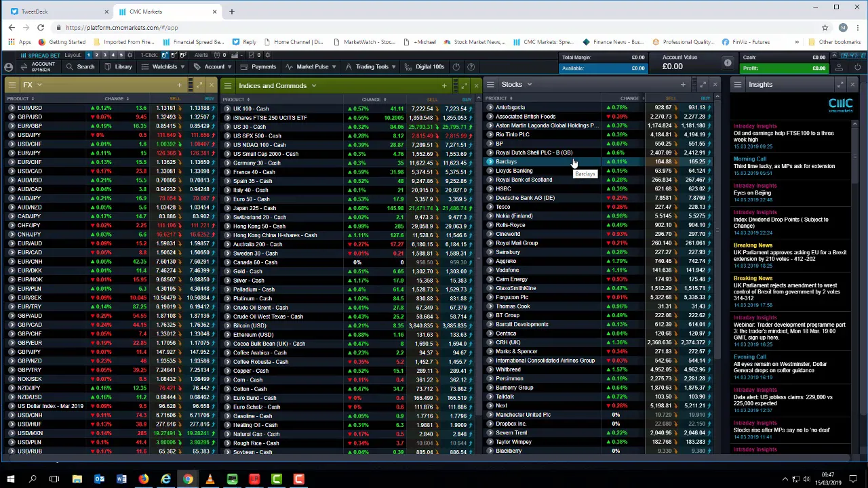
Task: Open the user account icon under the clock
Action: click(x=839, y=66)
